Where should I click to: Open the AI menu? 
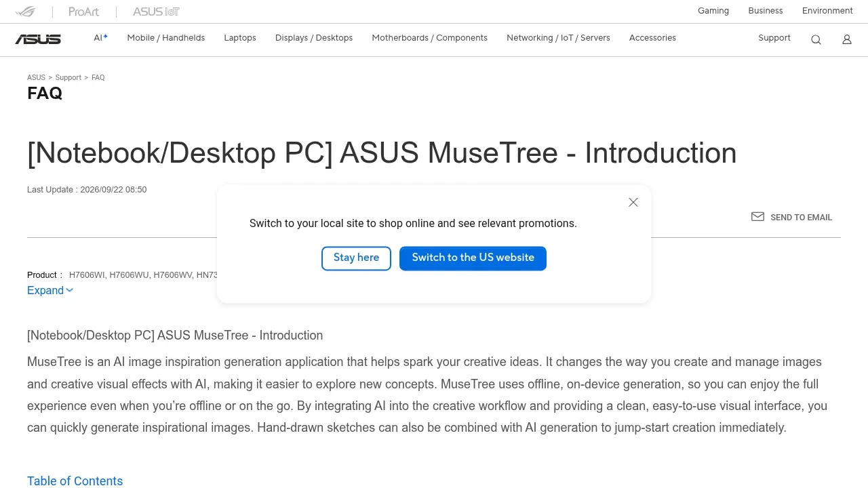(100, 38)
